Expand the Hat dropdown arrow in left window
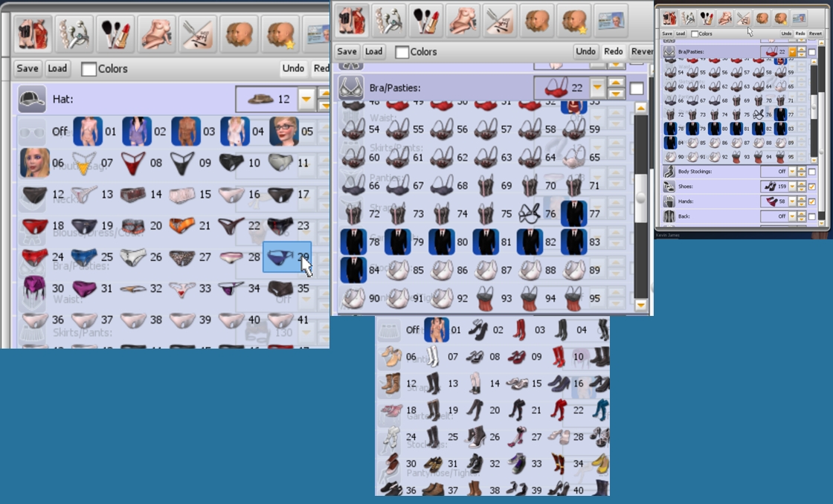 pos(306,99)
